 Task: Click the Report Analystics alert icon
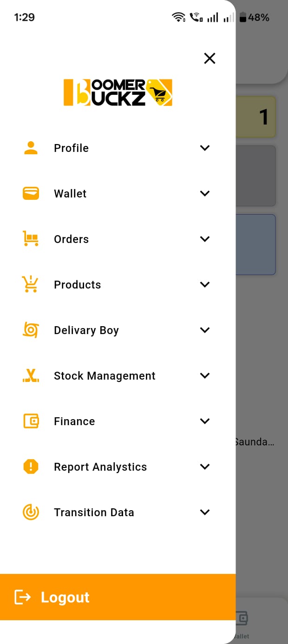pos(31,467)
